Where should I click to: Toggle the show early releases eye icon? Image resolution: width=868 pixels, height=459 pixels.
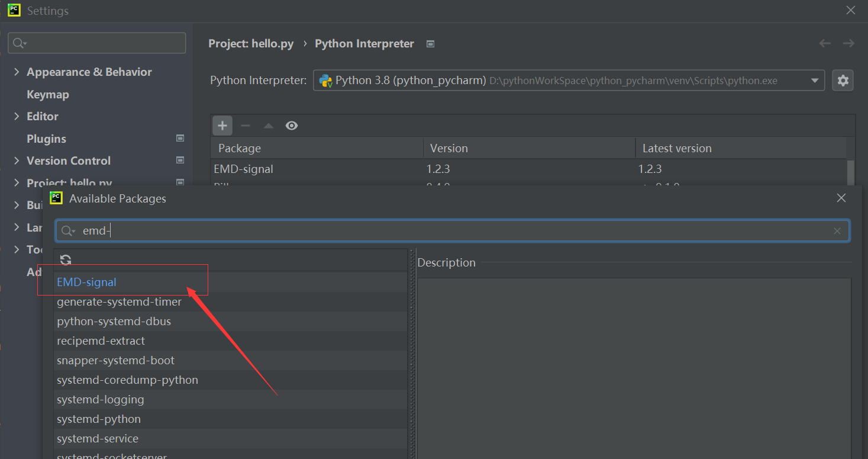click(x=292, y=126)
